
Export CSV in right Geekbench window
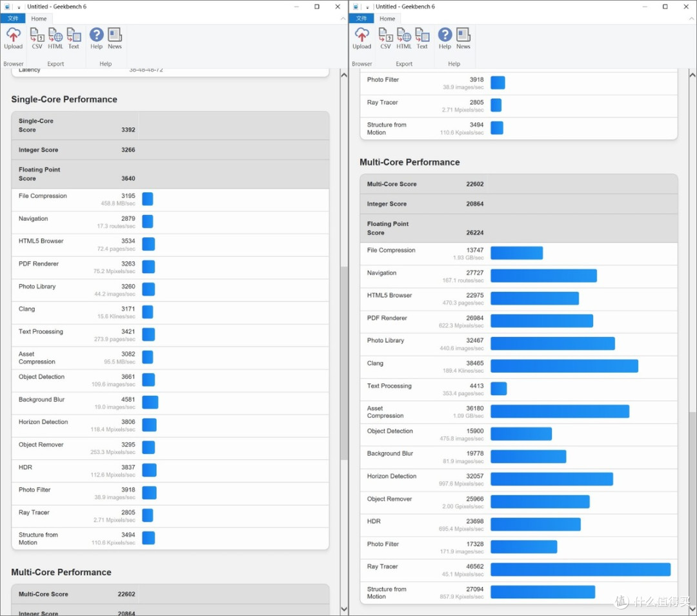[385, 38]
